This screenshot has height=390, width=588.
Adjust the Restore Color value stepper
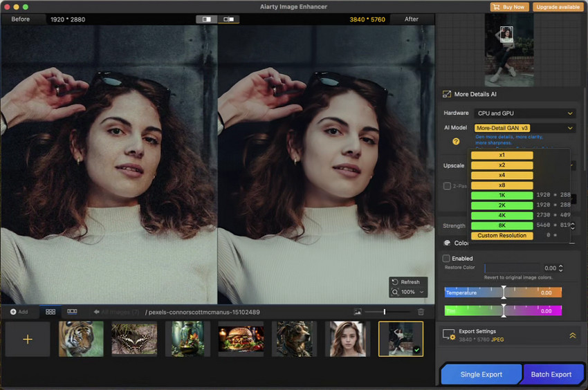point(561,268)
